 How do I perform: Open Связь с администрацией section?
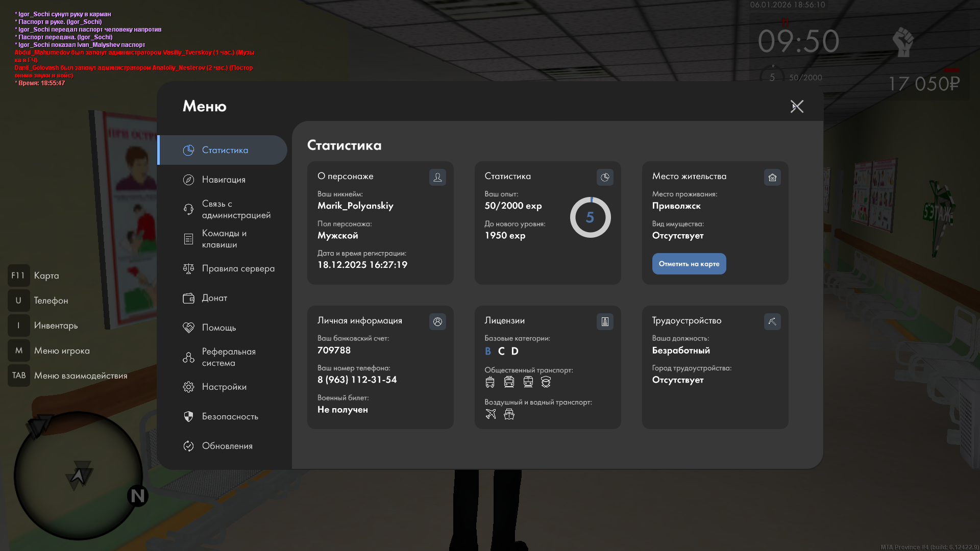pyautogui.click(x=236, y=209)
